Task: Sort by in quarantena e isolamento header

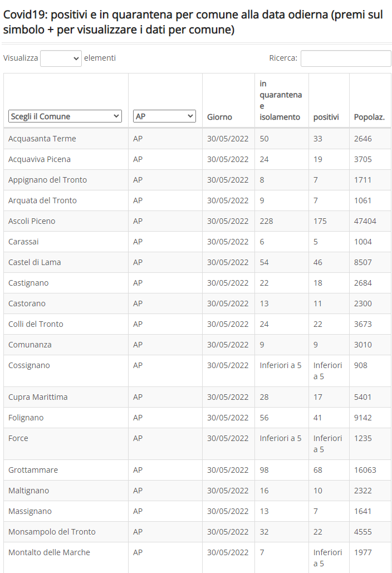Action: point(281,100)
